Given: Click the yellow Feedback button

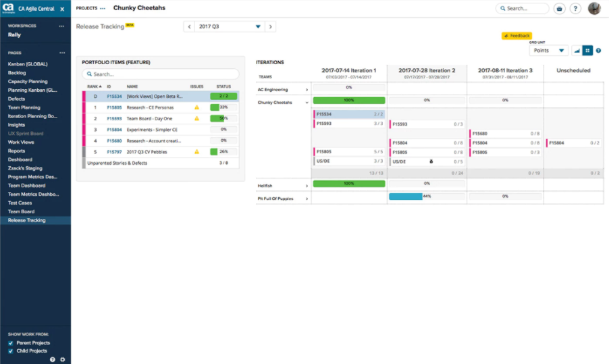Looking at the screenshot, I should pyautogui.click(x=517, y=36).
